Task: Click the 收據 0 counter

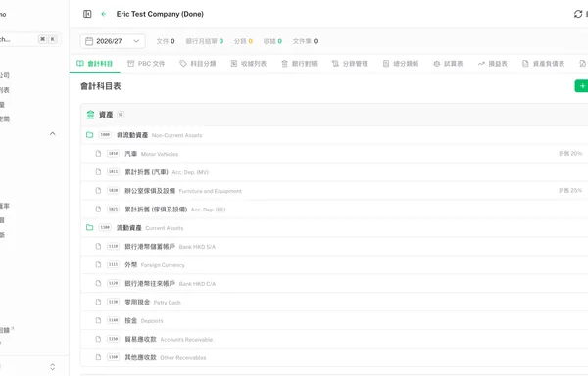Action: (272, 41)
